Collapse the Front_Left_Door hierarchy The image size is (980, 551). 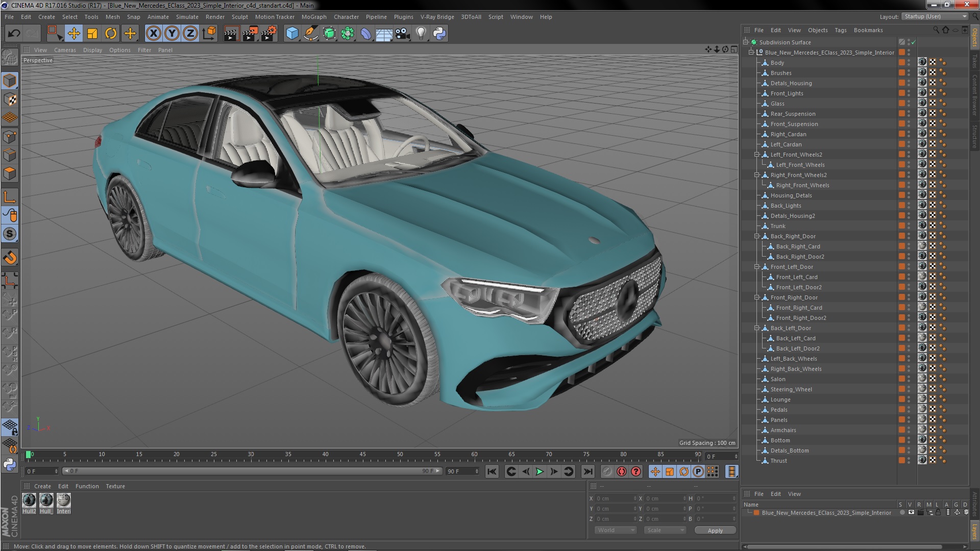coord(757,267)
